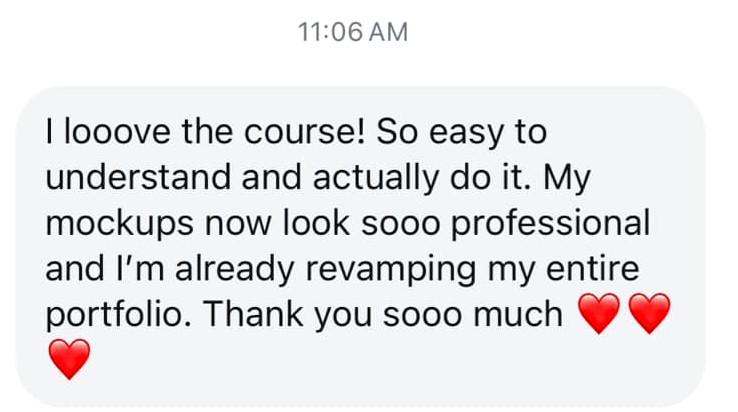The height and width of the screenshot is (412, 738).
Task: Click the phrase "Thank you" in the message
Action: coord(272,314)
